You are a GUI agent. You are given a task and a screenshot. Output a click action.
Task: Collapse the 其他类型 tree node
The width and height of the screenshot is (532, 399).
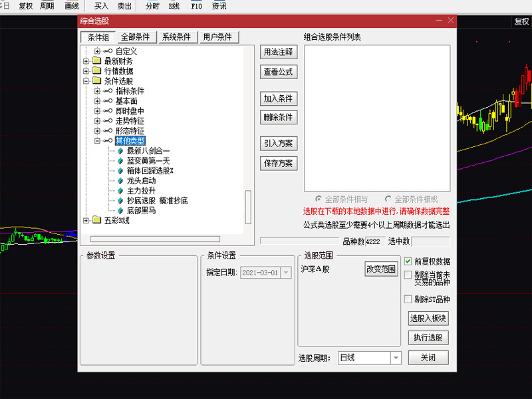[98, 140]
